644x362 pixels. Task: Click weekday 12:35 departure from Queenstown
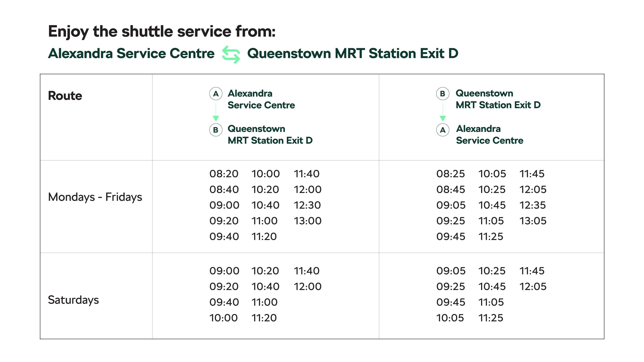coord(532,205)
